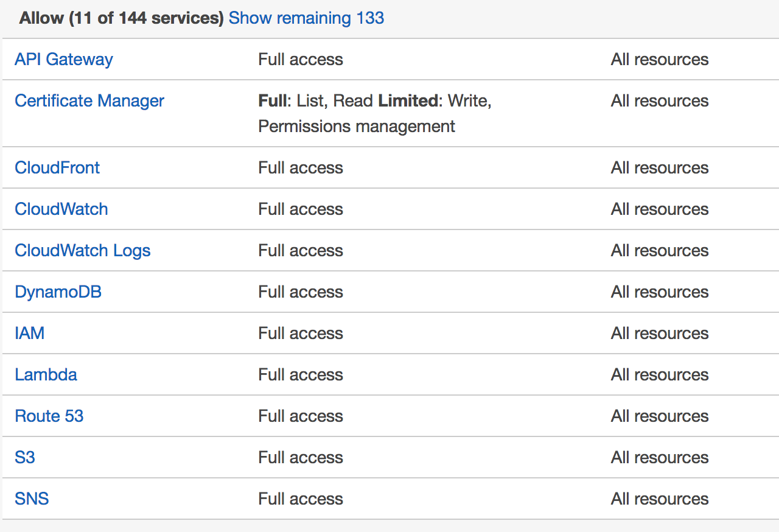This screenshot has width=779, height=532.
Task: Expand the Lambda service row
Action: point(389,374)
